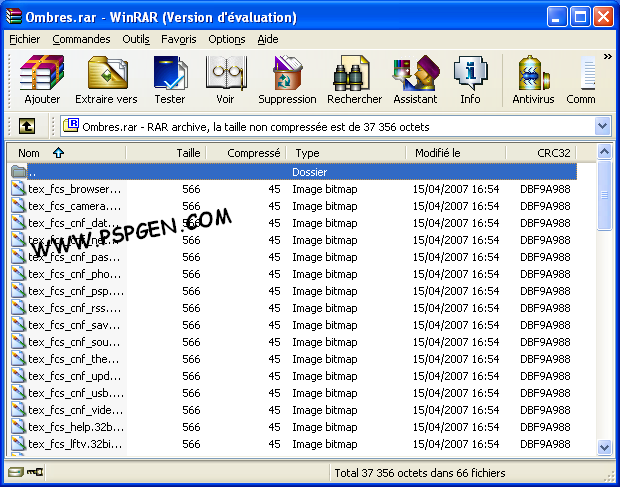620x487 pixels.
Task: Select file tex_fcs_cnf_pas
Action: tap(293, 257)
